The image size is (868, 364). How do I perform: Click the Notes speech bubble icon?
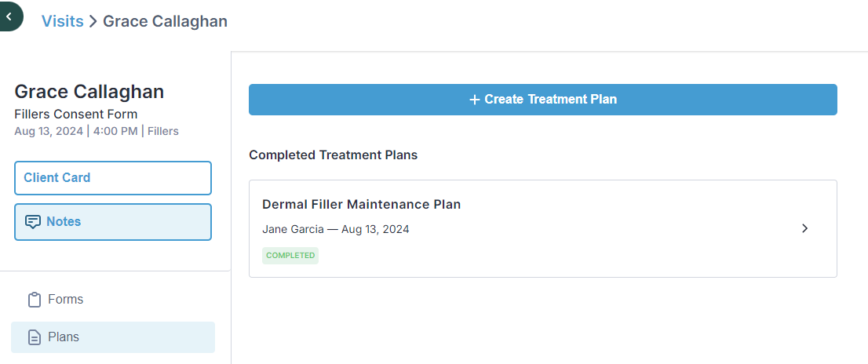[33, 222]
